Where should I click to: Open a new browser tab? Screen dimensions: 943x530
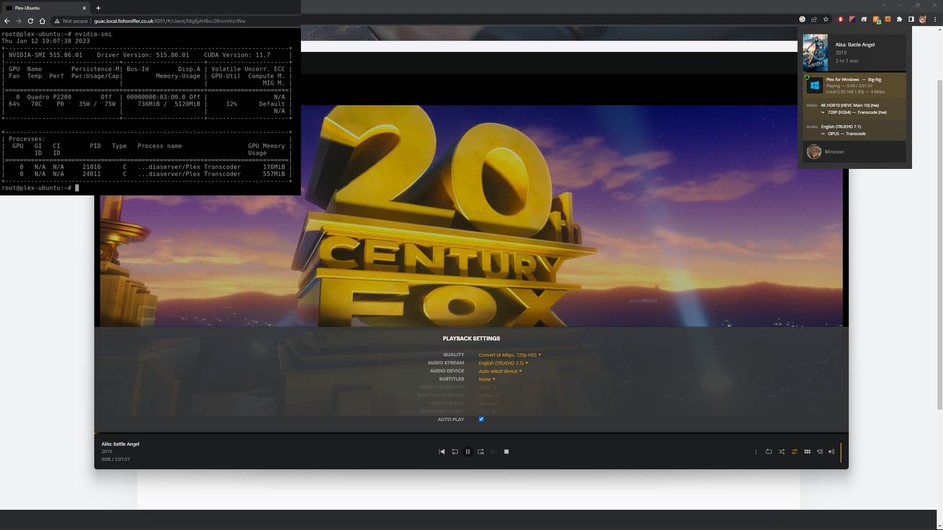[x=98, y=8]
